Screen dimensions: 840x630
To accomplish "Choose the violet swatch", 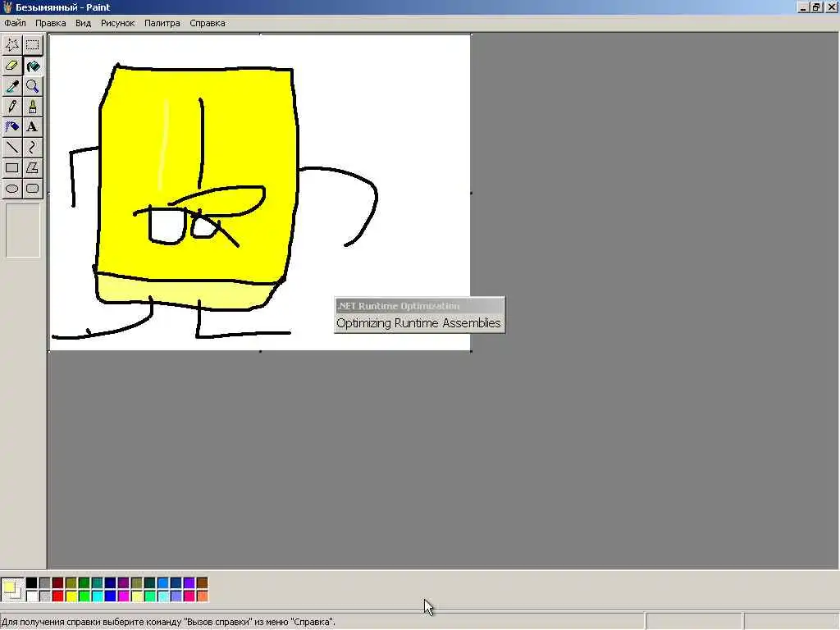I will pos(189,583).
